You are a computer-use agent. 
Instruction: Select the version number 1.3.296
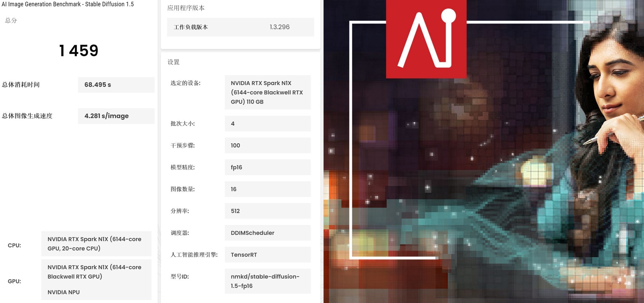pos(280,27)
